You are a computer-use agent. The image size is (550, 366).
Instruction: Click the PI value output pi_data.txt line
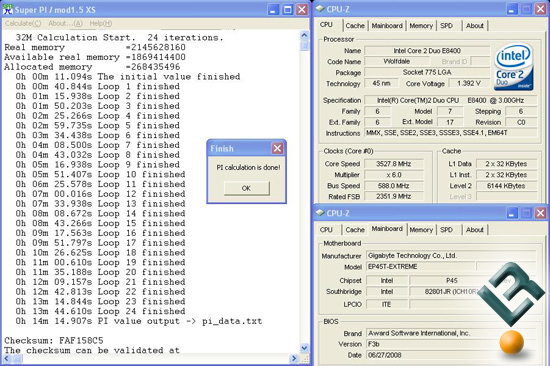click(139, 321)
